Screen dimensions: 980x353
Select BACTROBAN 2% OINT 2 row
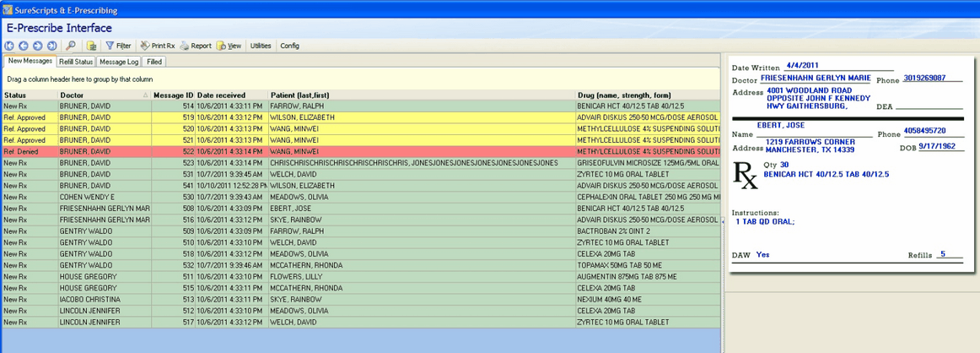click(361, 231)
